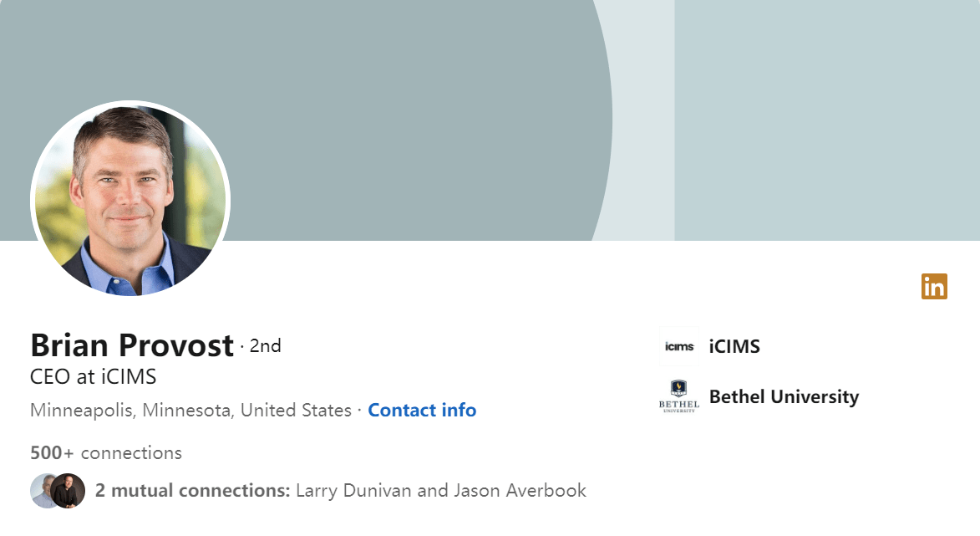Click the Bethel University shield logo
The height and width of the screenshot is (536, 980).
[678, 396]
